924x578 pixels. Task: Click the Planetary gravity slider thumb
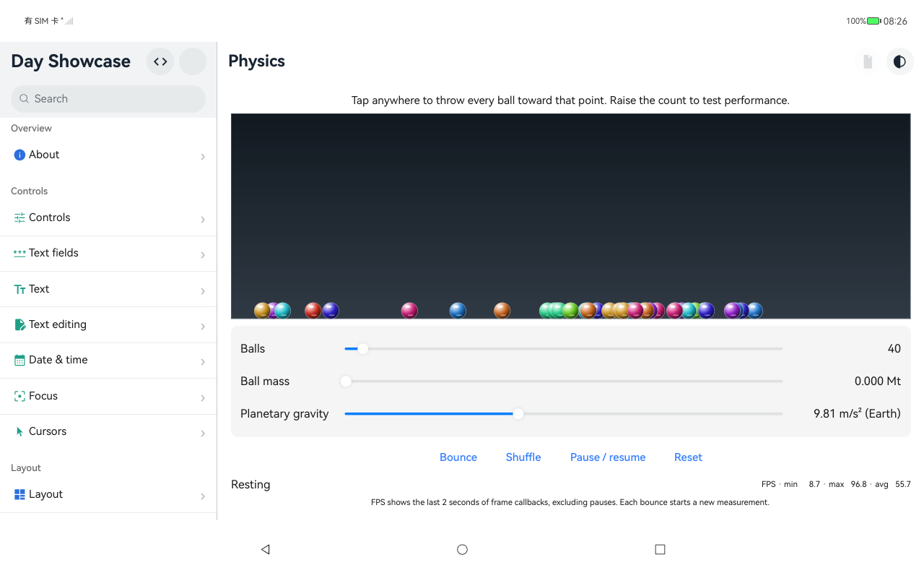point(518,414)
